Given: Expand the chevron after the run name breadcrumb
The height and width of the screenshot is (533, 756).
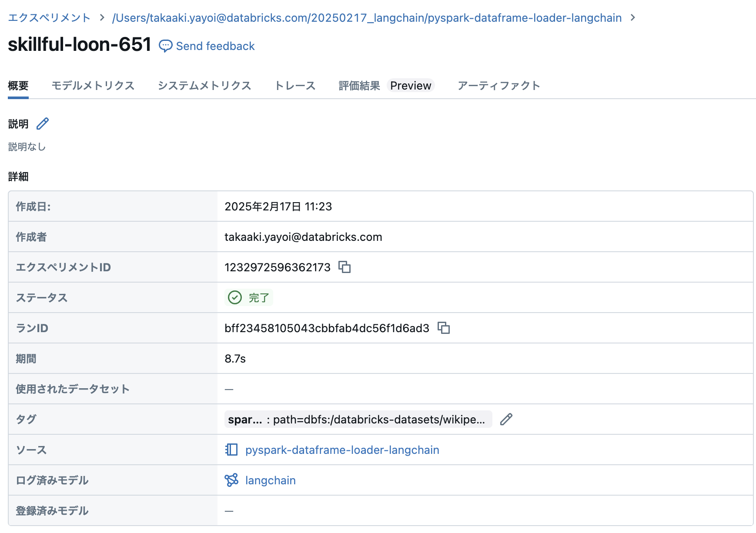Looking at the screenshot, I should (x=633, y=18).
